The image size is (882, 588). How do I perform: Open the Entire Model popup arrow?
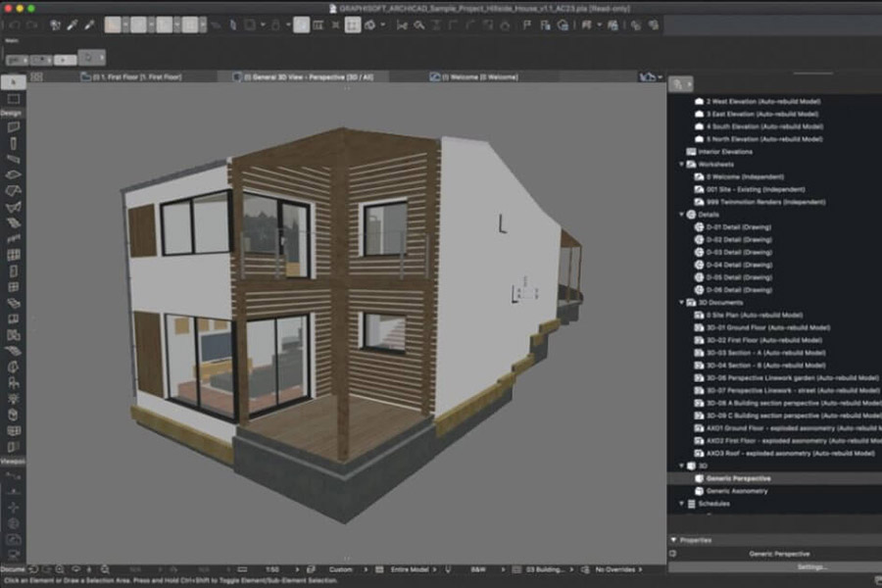tap(434, 569)
